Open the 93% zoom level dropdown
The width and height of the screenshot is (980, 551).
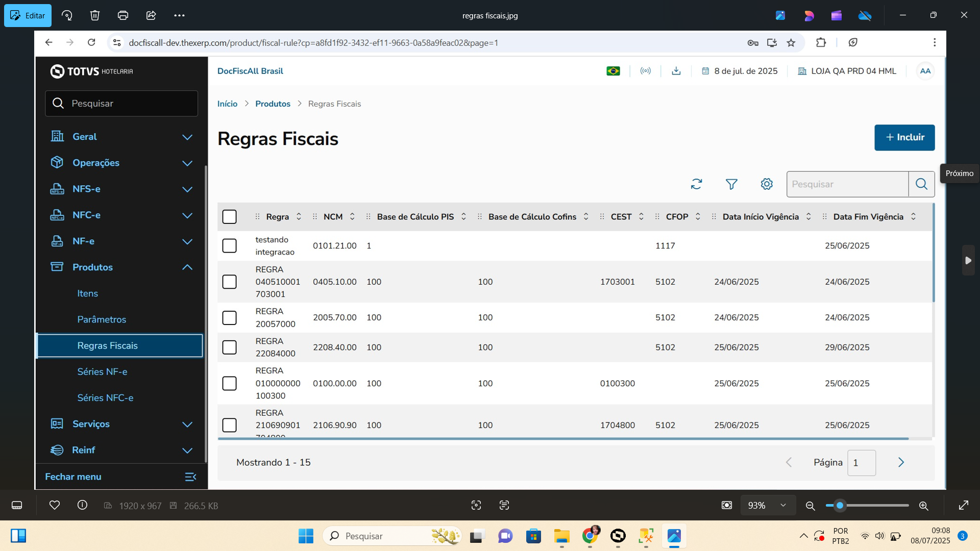[768, 505]
